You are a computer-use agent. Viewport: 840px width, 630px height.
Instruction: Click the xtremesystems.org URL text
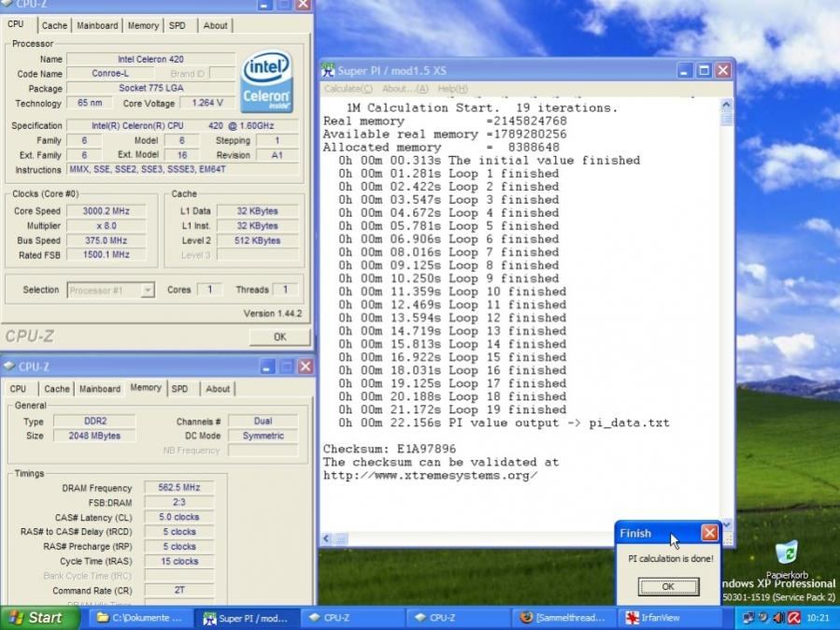tap(430, 475)
